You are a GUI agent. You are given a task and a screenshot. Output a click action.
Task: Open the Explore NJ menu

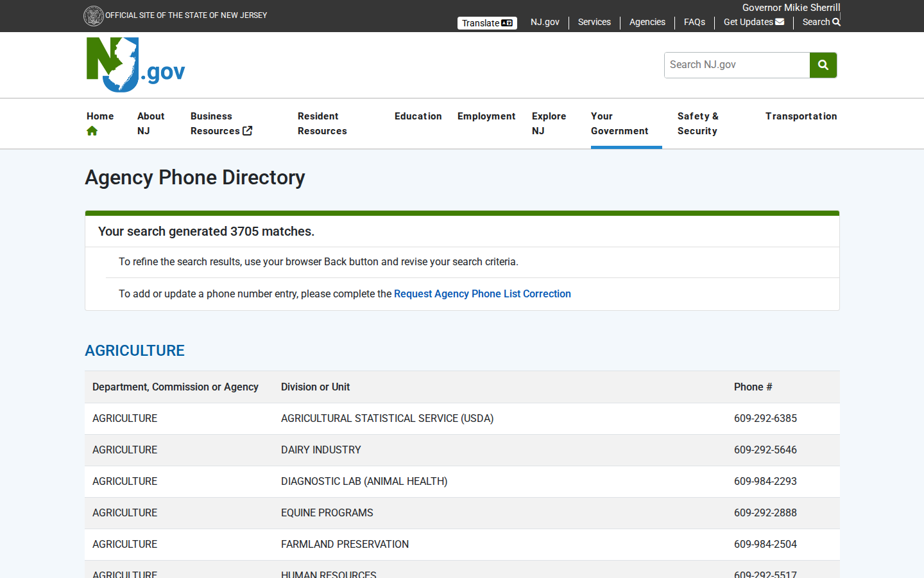(x=549, y=123)
